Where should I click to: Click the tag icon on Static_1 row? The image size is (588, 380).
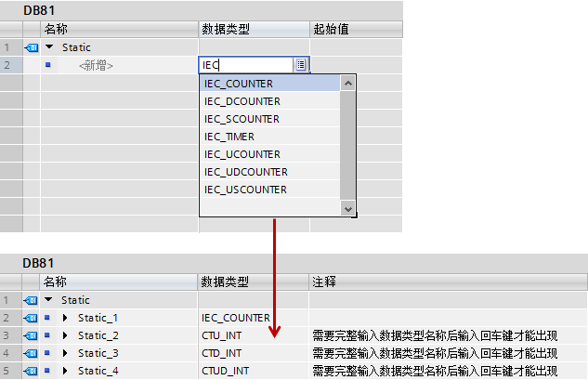pos(31,318)
